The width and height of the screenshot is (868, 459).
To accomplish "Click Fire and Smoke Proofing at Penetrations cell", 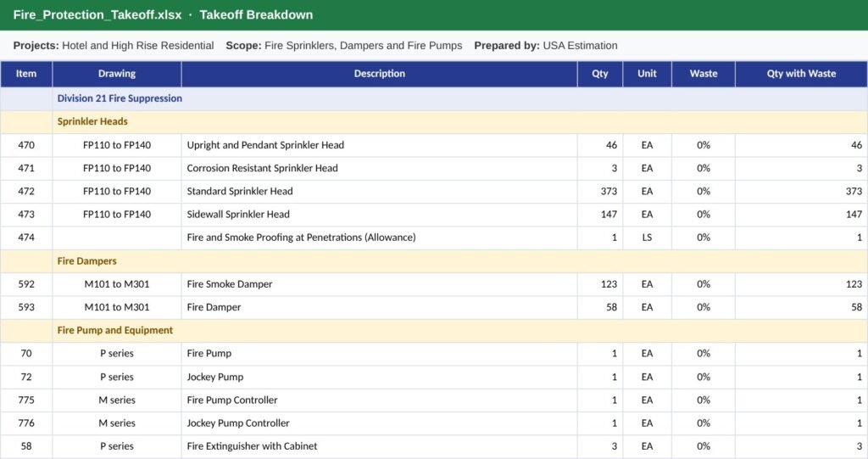I will (x=379, y=238).
